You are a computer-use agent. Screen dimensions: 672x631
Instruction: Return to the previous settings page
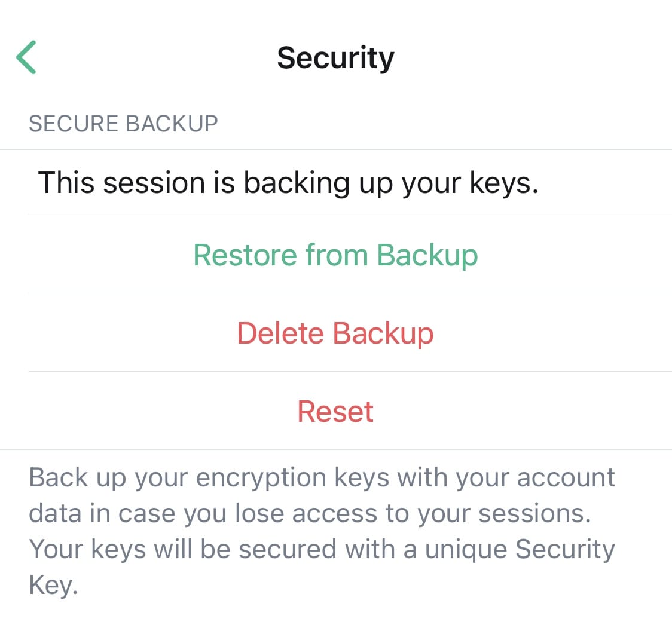tap(26, 57)
